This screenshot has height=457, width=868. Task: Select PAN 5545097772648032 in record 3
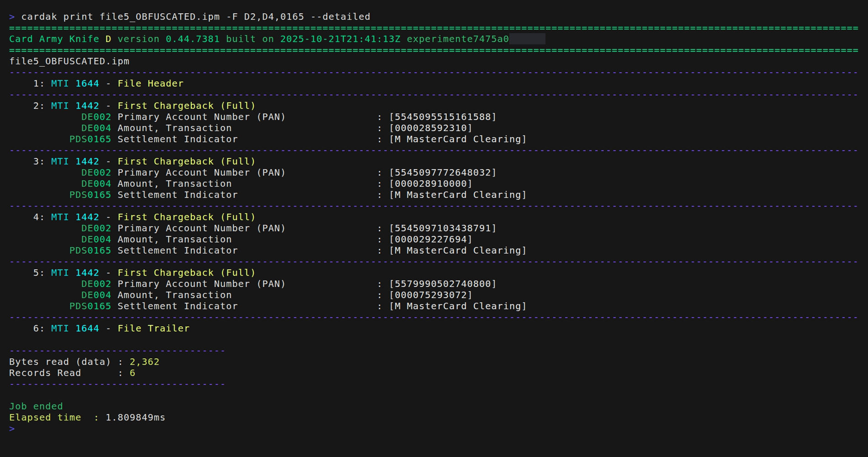point(442,172)
